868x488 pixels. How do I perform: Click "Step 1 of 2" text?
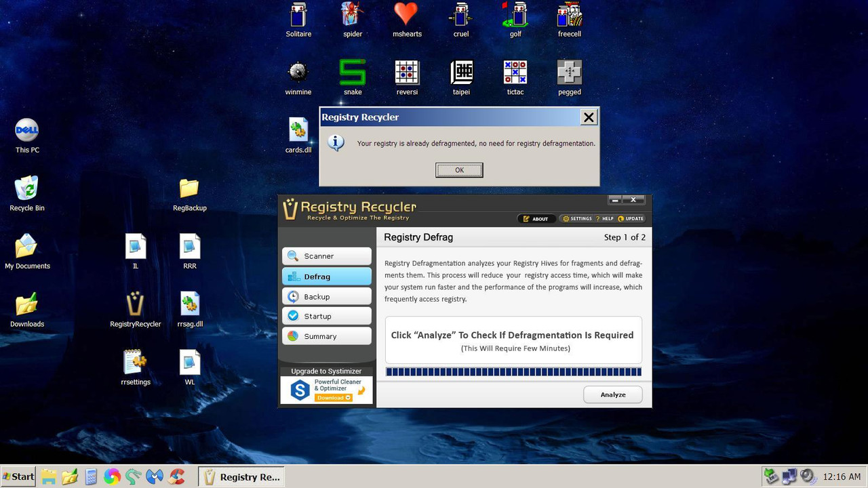[x=625, y=237]
